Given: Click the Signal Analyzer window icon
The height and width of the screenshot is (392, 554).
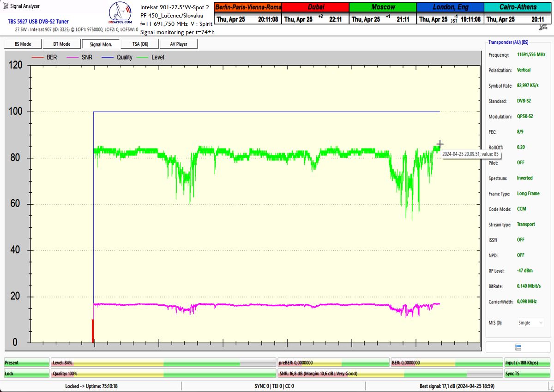Looking at the screenshot, I should point(6,6).
